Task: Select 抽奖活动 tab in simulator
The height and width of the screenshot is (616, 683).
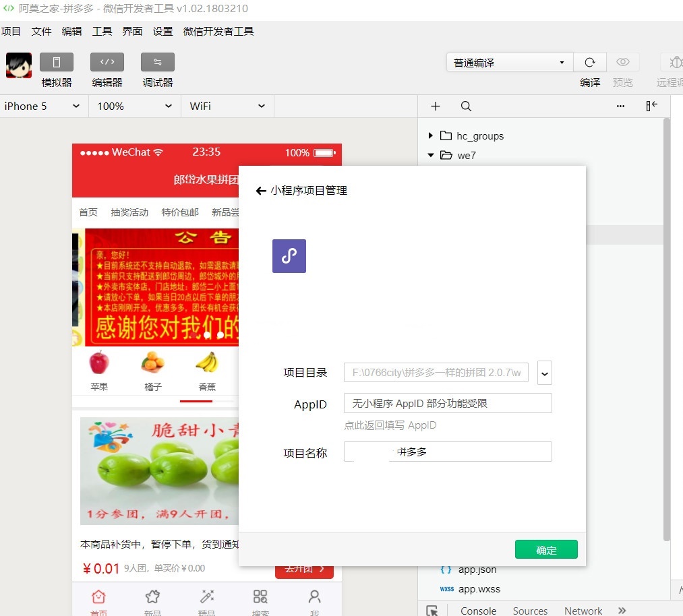Action: coord(129,212)
